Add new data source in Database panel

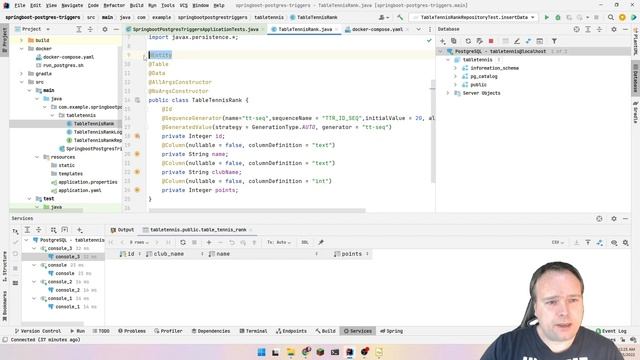(442, 41)
